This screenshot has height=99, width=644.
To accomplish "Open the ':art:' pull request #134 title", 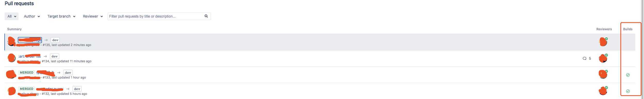I will coord(29,56).
